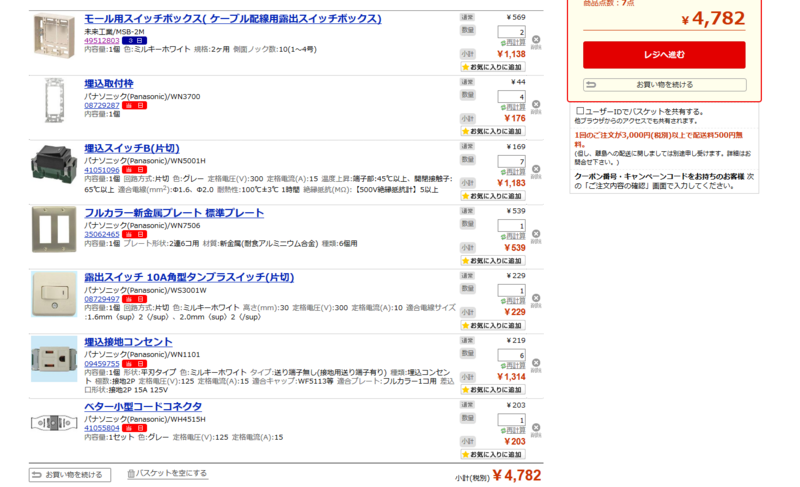Open フルカラー新金属プレート 標準プレート product link

(174, 213)
